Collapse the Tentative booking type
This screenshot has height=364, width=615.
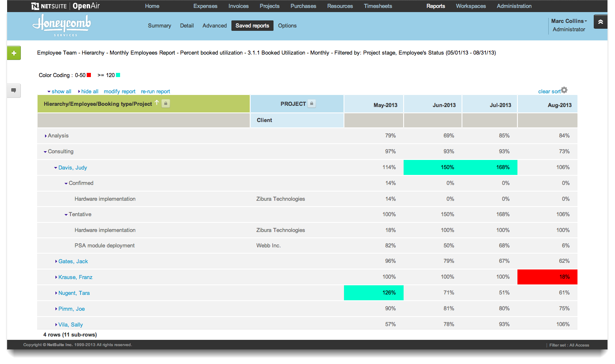(66, 214)
